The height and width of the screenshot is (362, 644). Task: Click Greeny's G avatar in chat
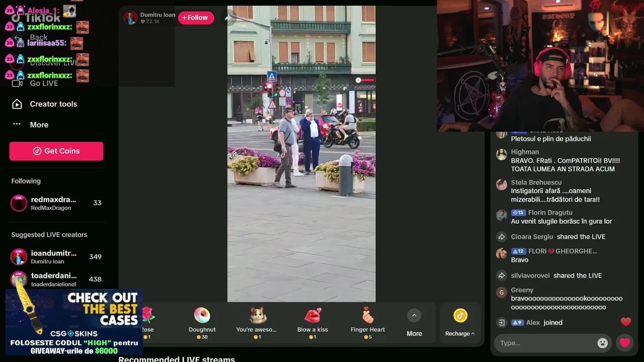[x=502, y=292]
